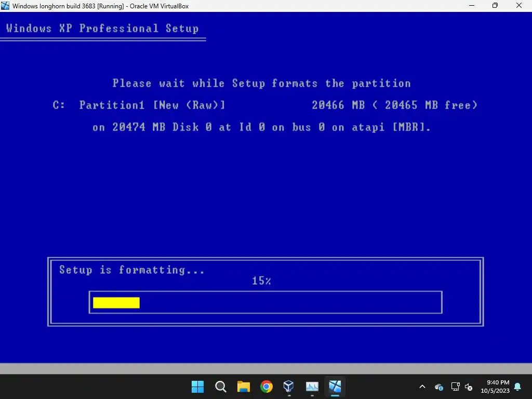
Task: Open the notification bell
Action: tap(518, 387)
